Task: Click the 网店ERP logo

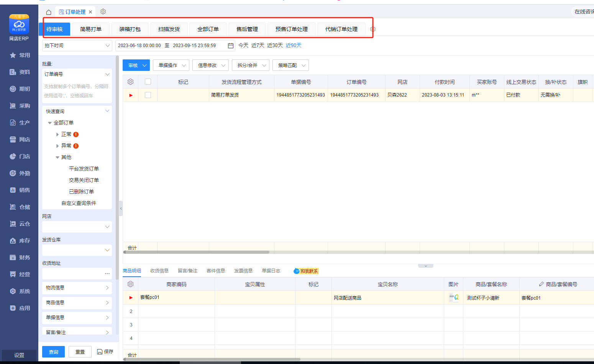Action: (x=19, y=28)
